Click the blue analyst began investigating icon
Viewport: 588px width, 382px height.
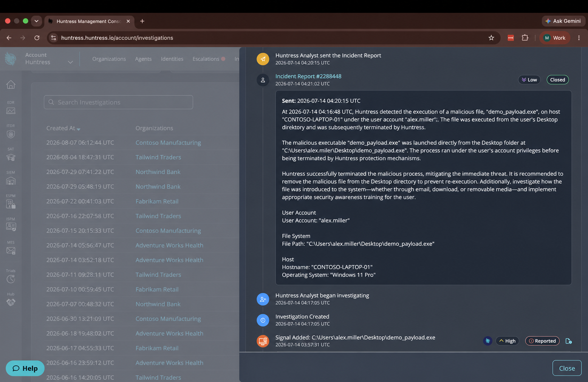tap(263, 299)
